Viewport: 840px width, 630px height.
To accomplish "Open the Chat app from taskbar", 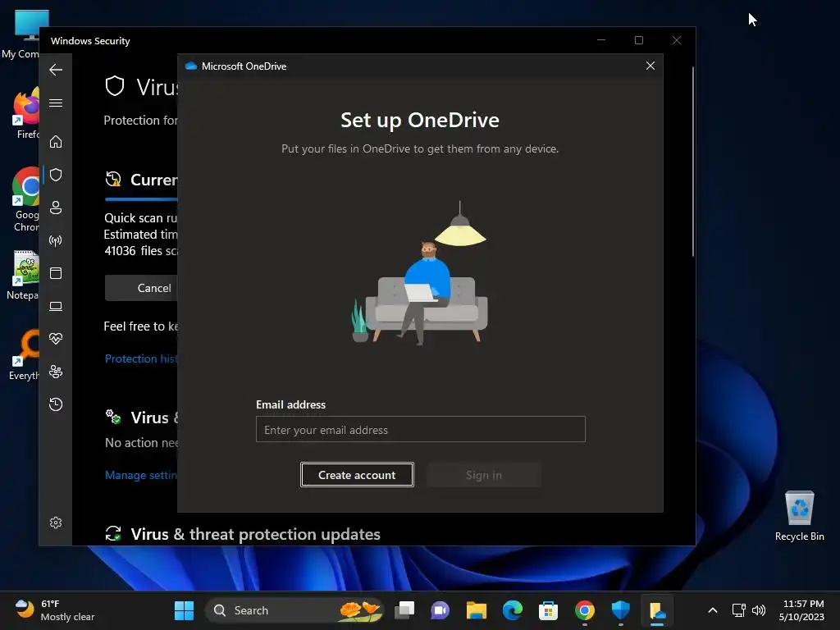I will (x=440, y=610).
